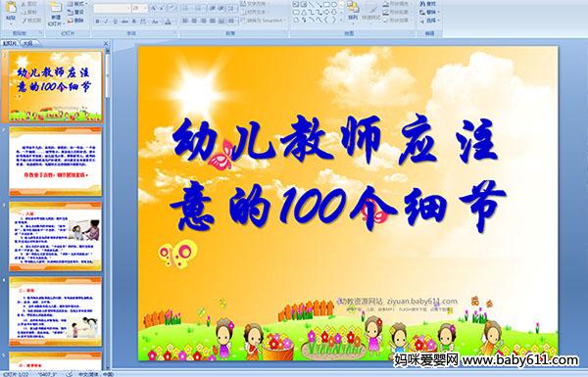Open the Shape Fill color menu
This screenshot has width=588, height=377.
tap(398, 3)
